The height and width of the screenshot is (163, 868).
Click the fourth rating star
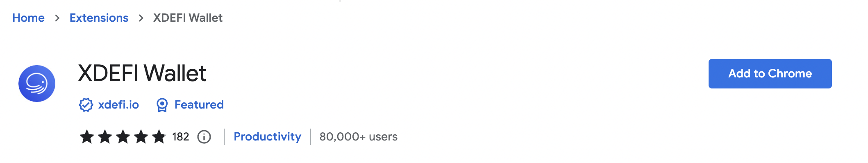141,137
